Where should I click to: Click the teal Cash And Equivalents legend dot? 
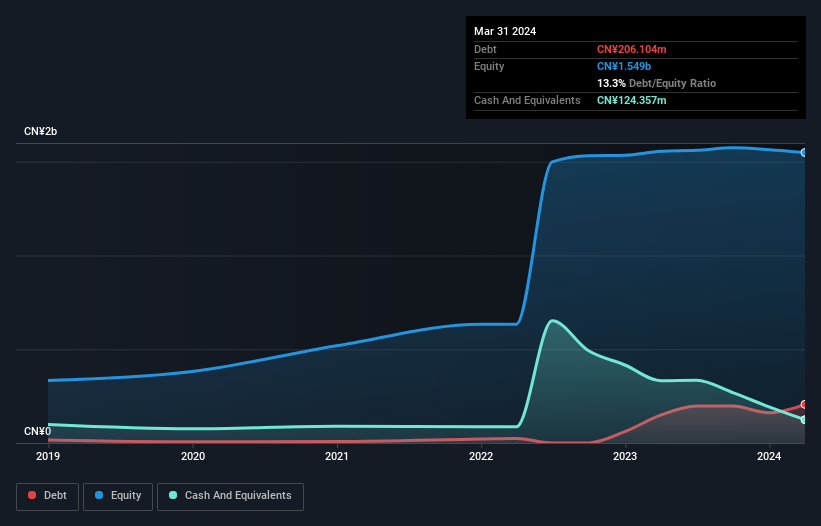coord(173,495)
